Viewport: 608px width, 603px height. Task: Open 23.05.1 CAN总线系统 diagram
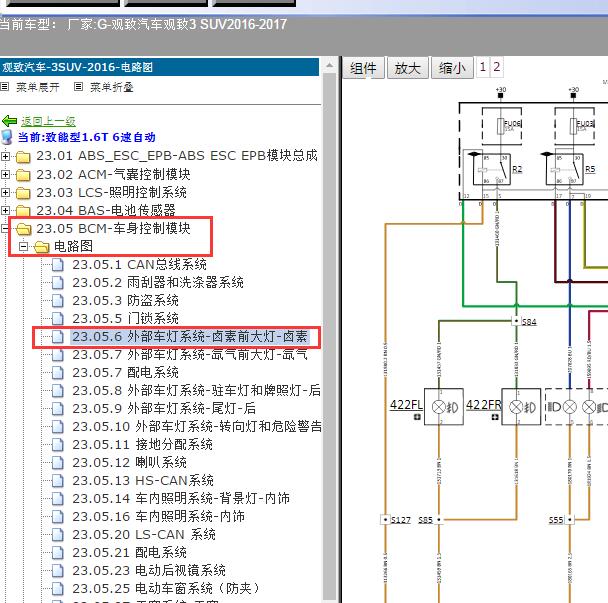click(x=139, y=265)
